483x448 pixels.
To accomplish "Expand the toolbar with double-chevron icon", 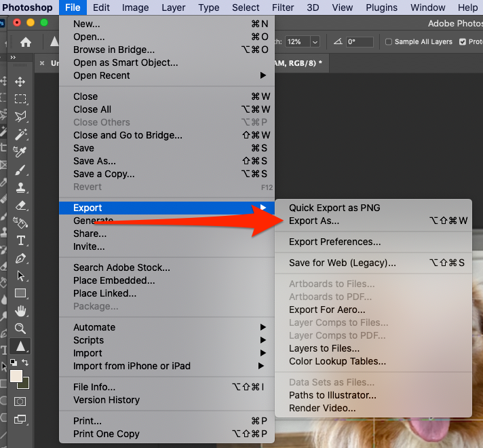I will (13, 57).
